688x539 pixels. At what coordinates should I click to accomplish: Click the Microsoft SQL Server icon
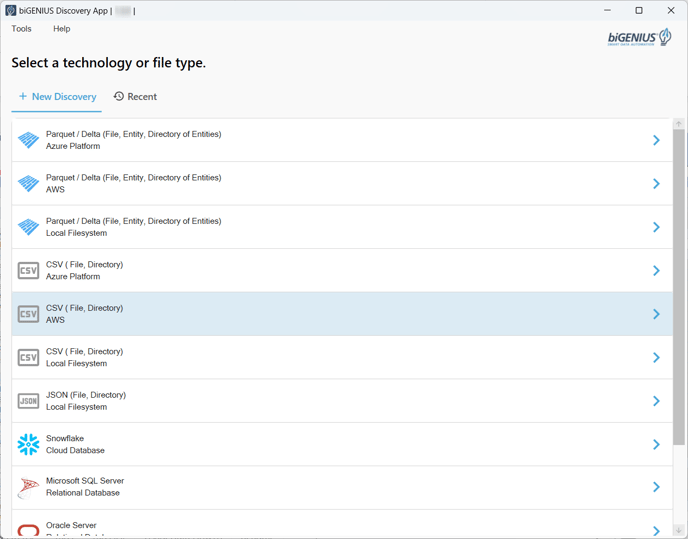pos(29,488)
